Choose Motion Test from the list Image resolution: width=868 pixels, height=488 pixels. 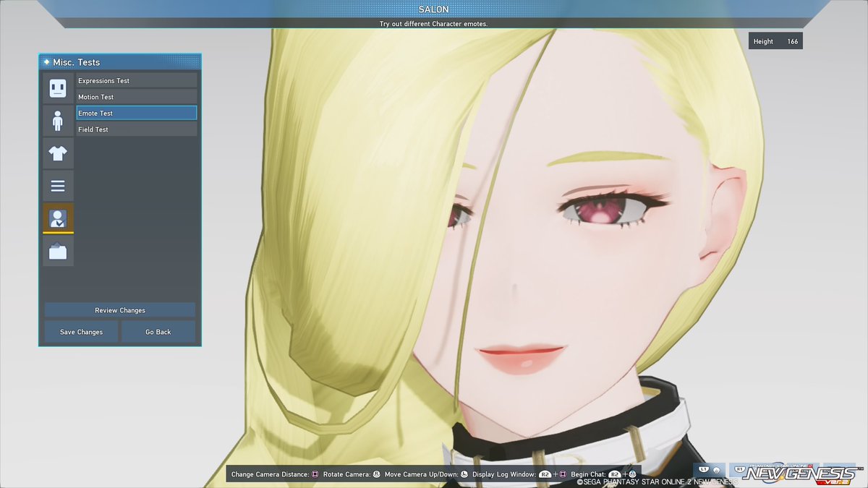[137, 97]
